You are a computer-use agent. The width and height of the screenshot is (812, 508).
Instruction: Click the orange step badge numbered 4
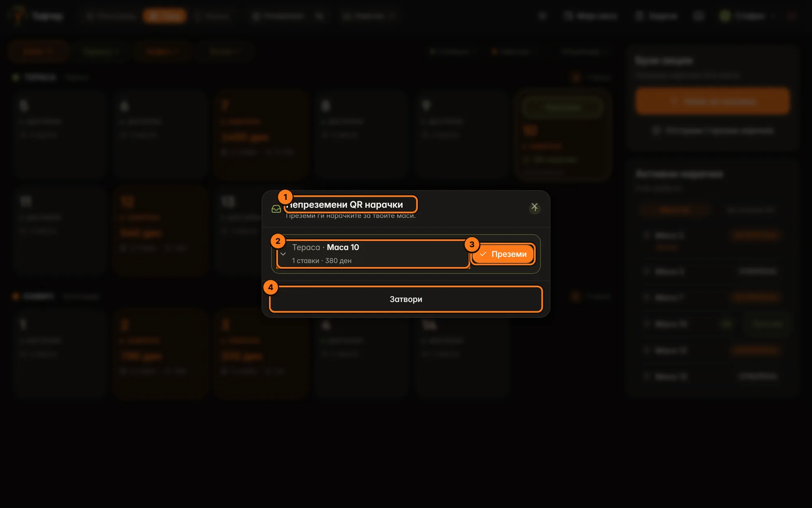[x=271, y=287]
